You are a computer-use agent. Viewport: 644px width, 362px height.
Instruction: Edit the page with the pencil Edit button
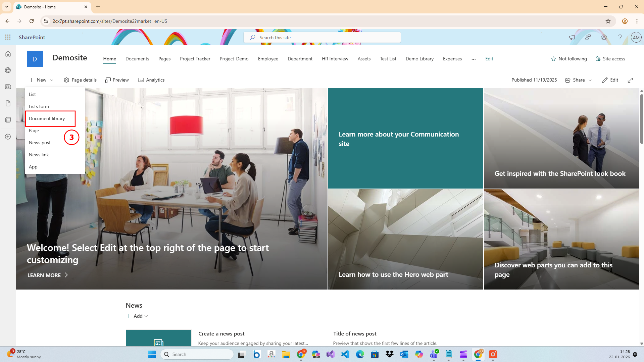click(x=610, y=80)
